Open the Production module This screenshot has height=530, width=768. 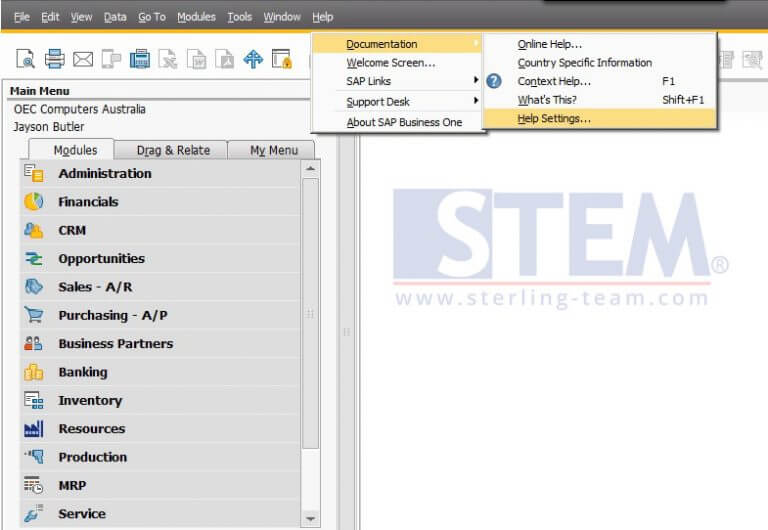point(160,457)
